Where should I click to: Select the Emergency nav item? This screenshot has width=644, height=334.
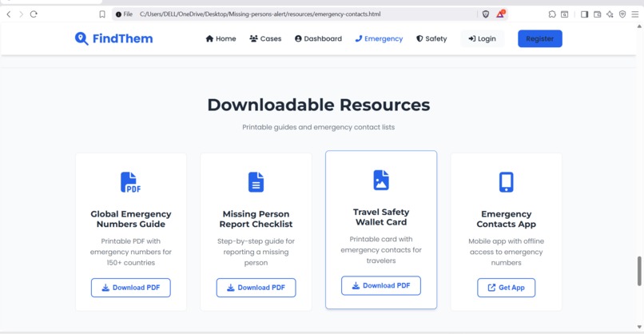[379, 38]
